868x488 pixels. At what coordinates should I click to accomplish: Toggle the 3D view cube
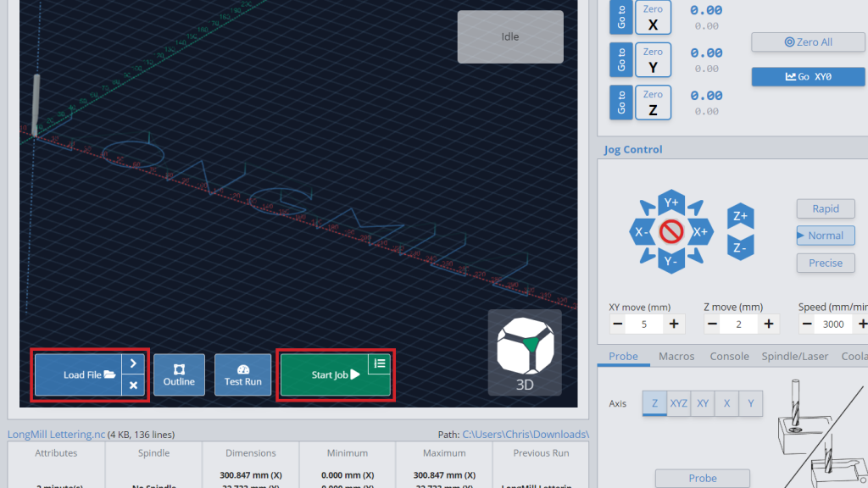coord(524,352)
